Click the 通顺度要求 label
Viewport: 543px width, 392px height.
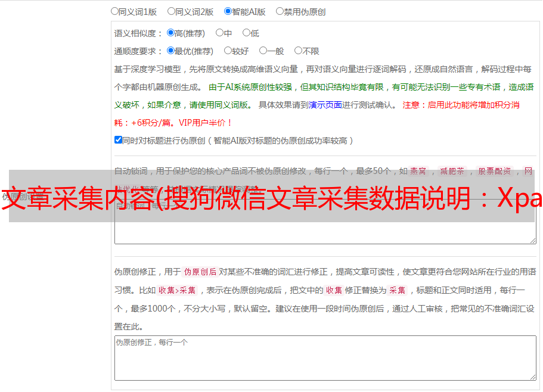tap(138, 51)
